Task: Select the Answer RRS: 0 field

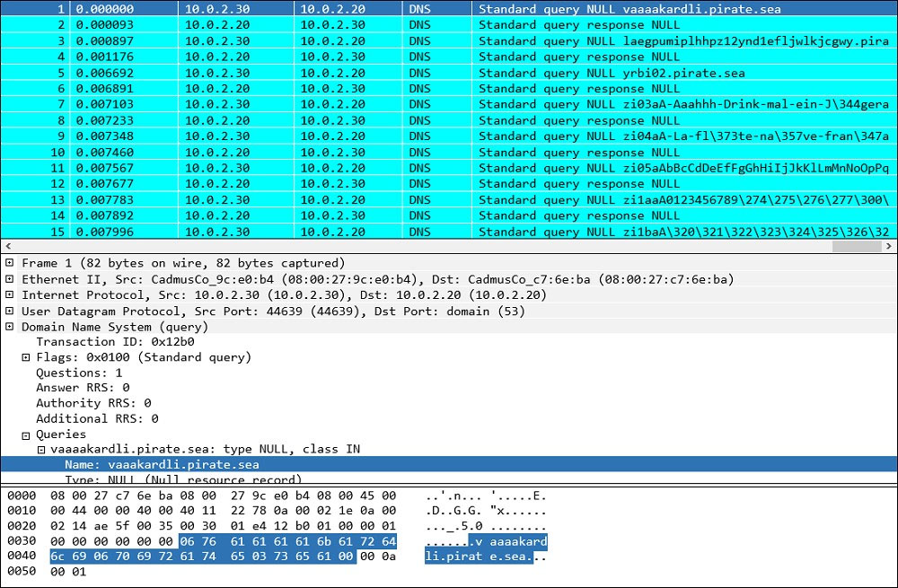Action: pos(83,388)
